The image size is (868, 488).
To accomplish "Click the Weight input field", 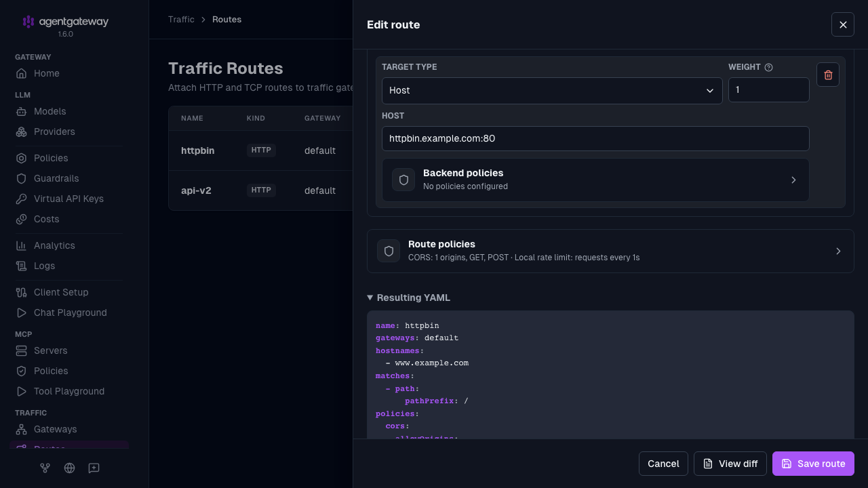I will [x=769, y=90].
